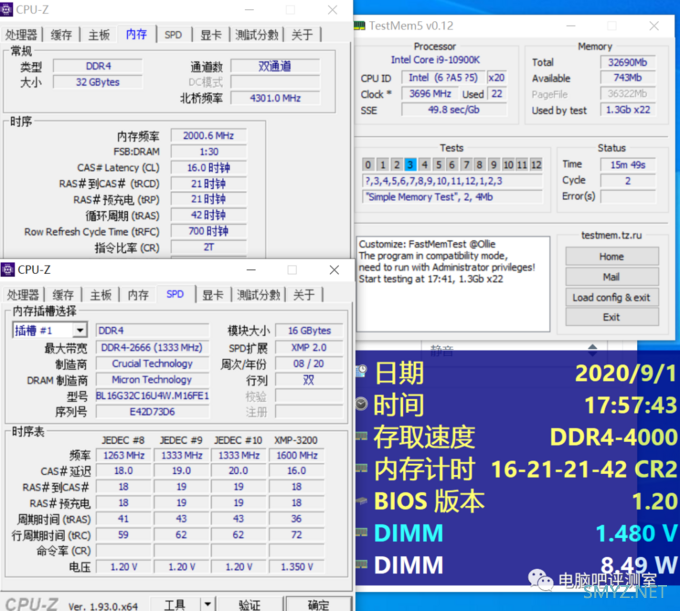Click test number 12 box in TestMem5
Viewport: 680px width, 611px height.
[536, 164]
